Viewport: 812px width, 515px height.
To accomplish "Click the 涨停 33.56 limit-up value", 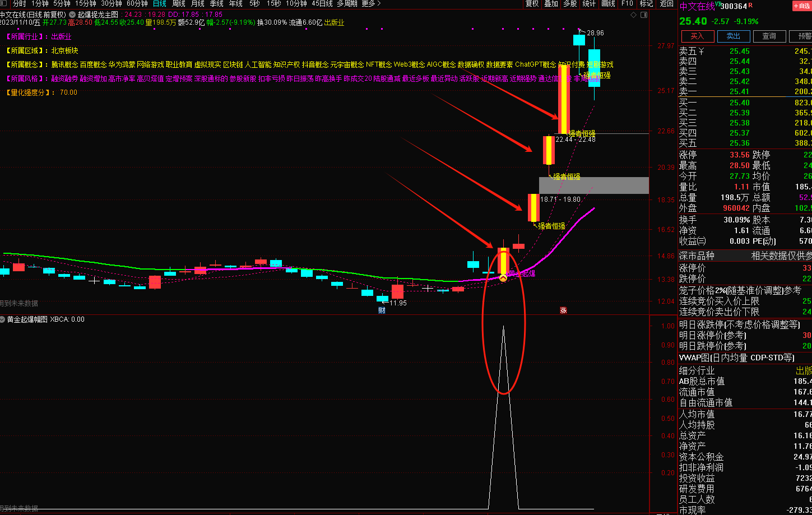I will coord(739,155).
